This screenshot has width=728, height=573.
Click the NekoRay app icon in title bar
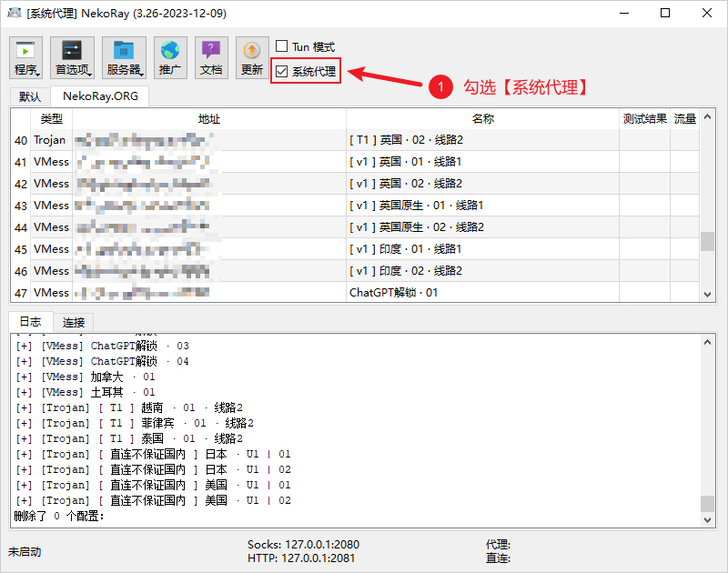point(15,14)
